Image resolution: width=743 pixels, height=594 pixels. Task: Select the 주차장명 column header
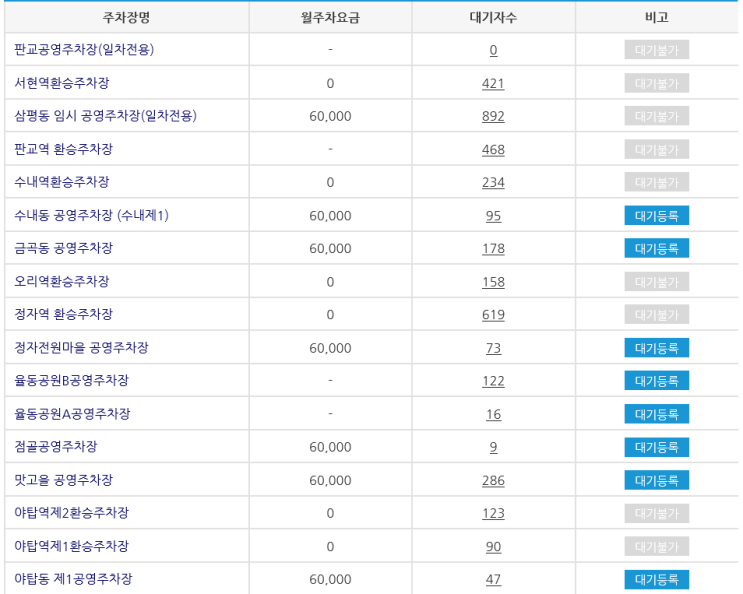(x=127, y=18)
